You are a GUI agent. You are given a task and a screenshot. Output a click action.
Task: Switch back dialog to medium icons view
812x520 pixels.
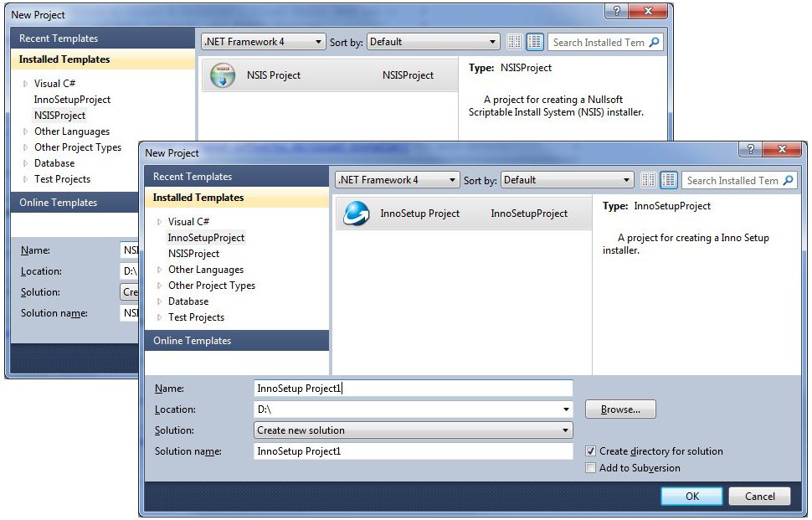point(534,42)
